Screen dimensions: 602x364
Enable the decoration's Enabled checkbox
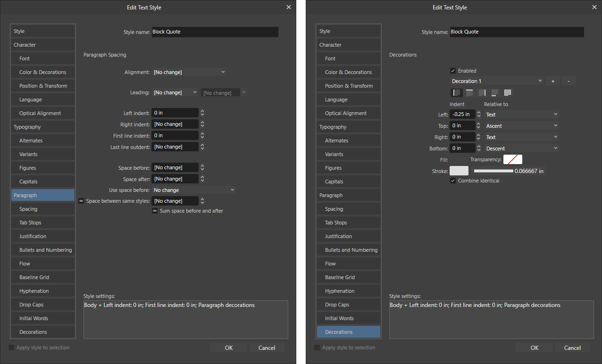[453, 70]
